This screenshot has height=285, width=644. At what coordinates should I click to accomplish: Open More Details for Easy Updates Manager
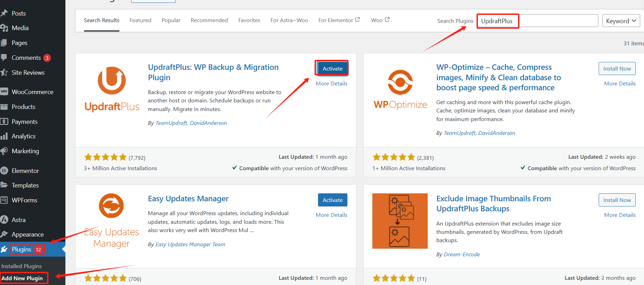[x=331, y=215]
